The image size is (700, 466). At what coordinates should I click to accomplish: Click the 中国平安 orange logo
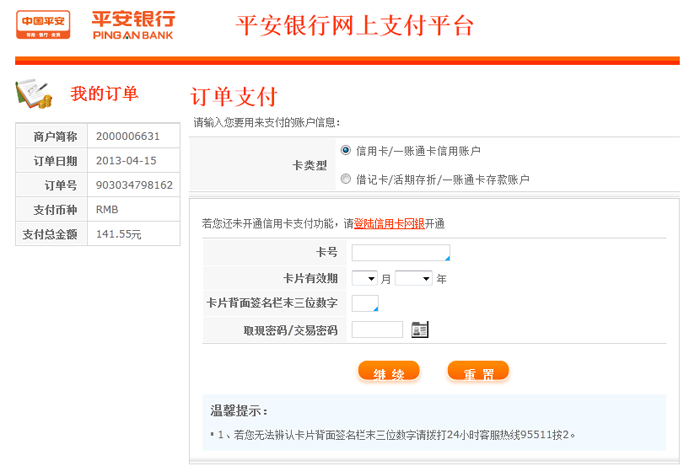[x=43, y=24]
